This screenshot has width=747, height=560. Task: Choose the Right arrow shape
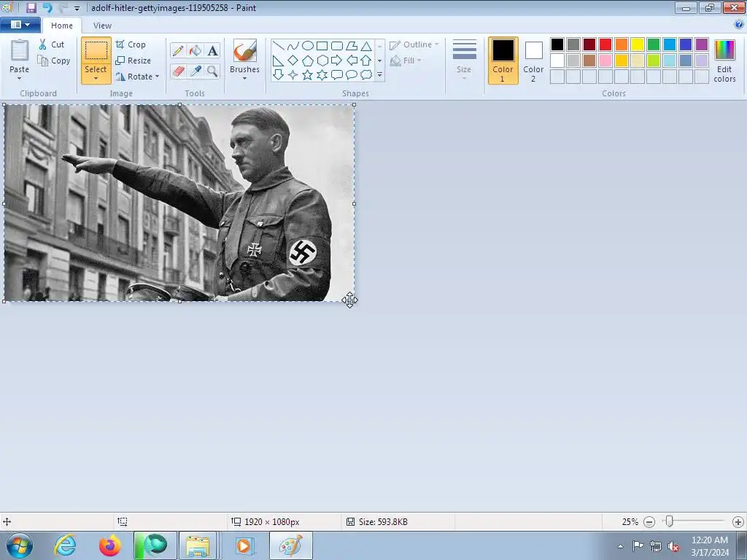point(337,61)
